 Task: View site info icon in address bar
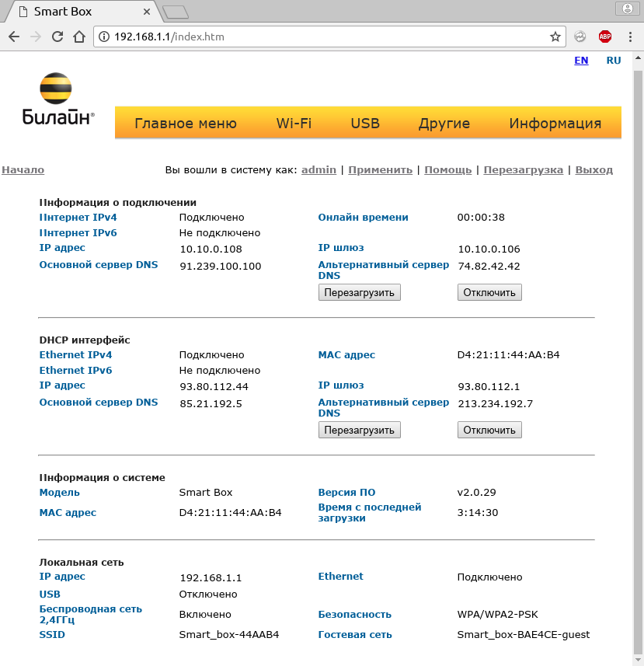103,37
